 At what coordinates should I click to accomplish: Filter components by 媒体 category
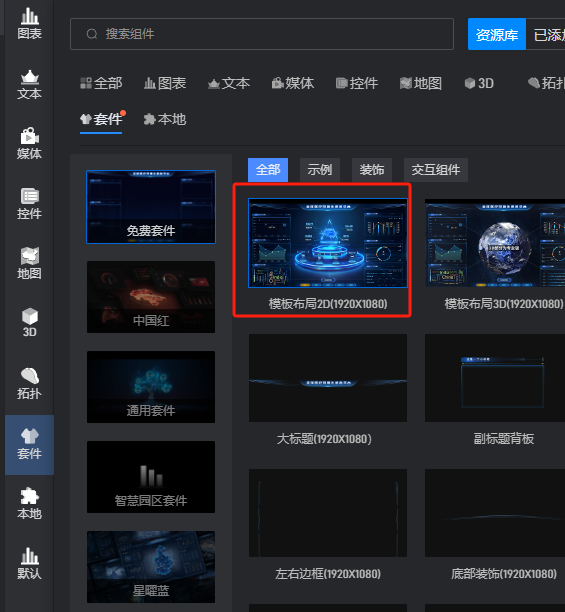point(293,83)
